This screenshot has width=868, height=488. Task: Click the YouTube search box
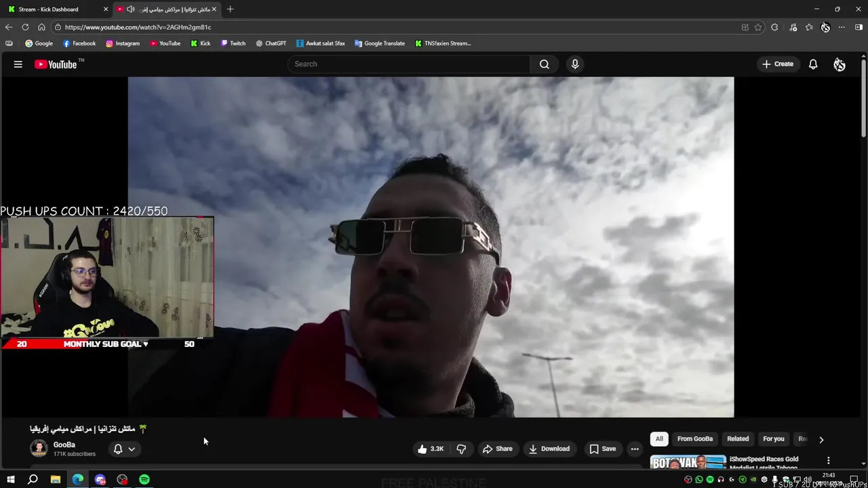coord(409,64)
